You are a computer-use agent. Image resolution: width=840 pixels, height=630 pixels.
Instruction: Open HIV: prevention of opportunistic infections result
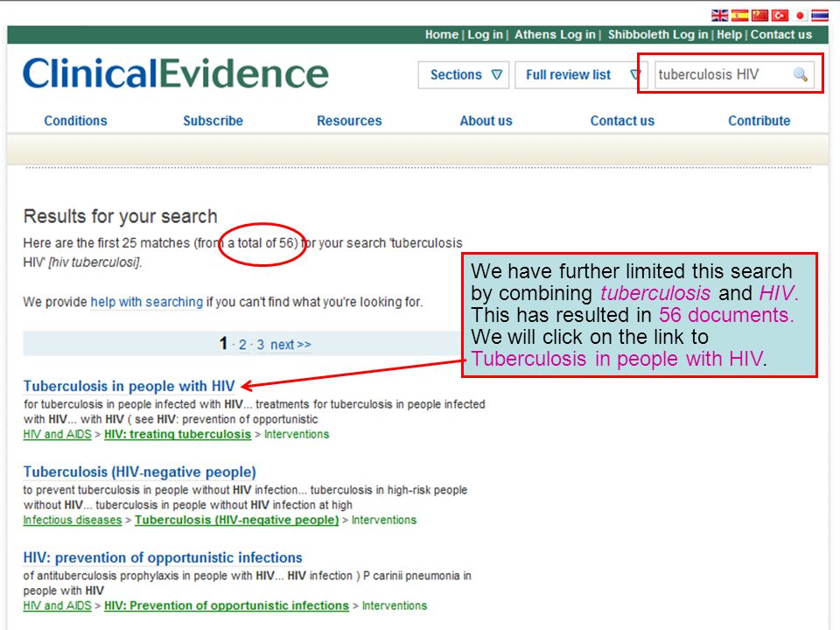point(163,557)
